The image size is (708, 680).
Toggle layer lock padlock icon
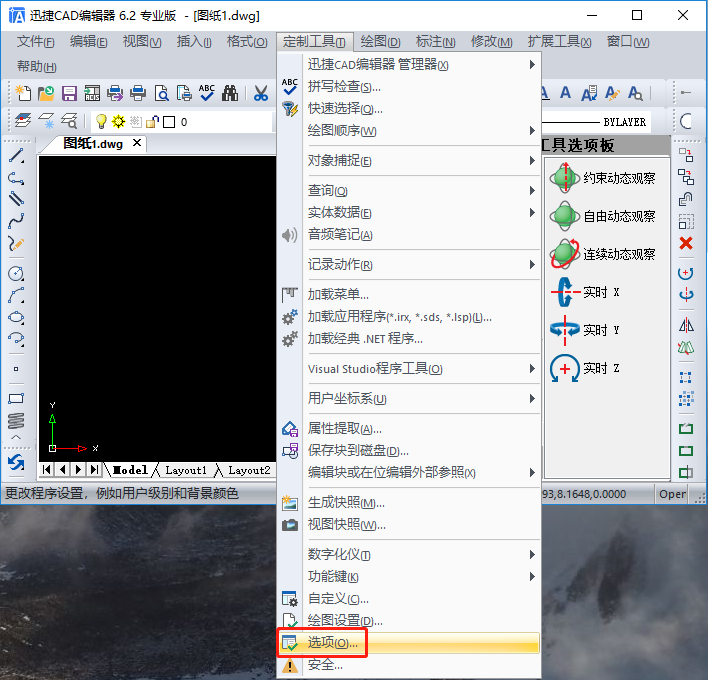(x=153, y=121)
